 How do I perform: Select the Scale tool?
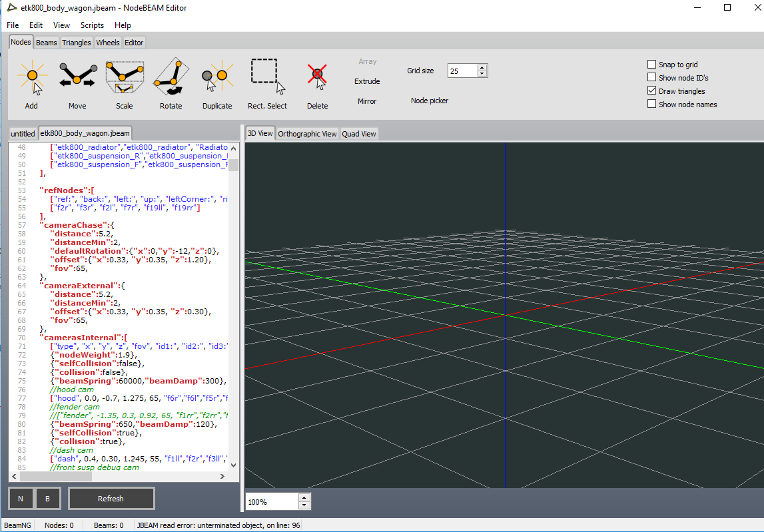pos(125,85)
